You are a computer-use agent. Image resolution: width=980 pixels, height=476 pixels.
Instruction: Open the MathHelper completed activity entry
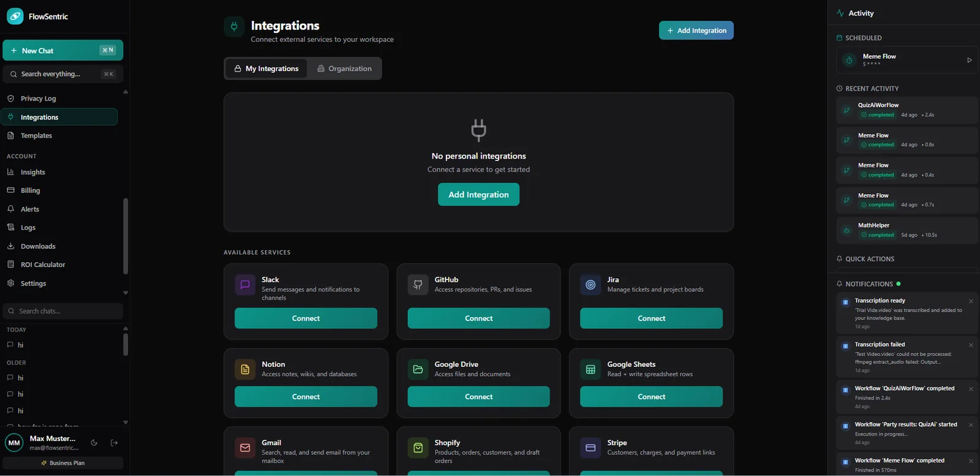pos(907,230)
